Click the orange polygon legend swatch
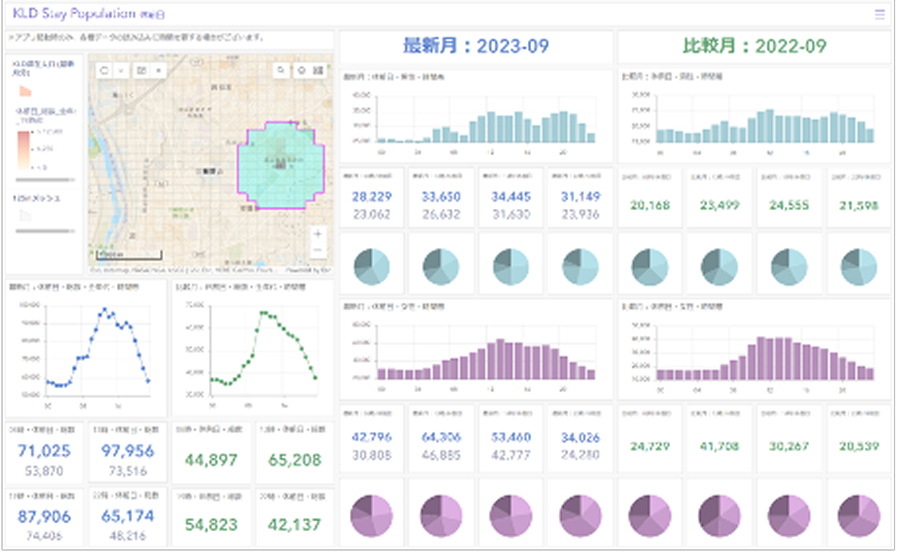 coord(25,91)
